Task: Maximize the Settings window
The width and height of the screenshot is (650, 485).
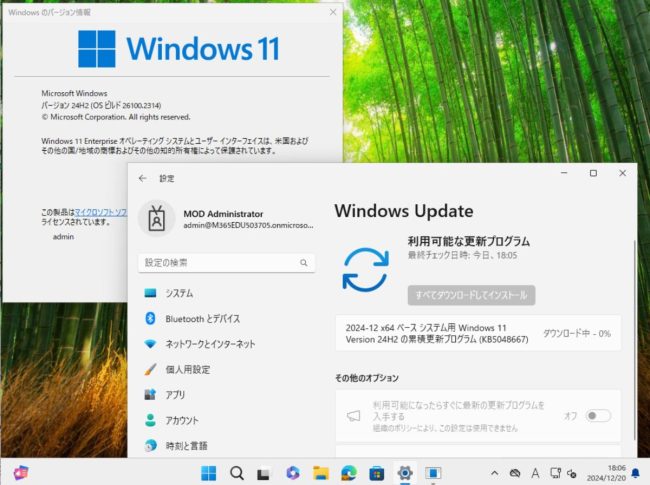Action: (593, 173)
